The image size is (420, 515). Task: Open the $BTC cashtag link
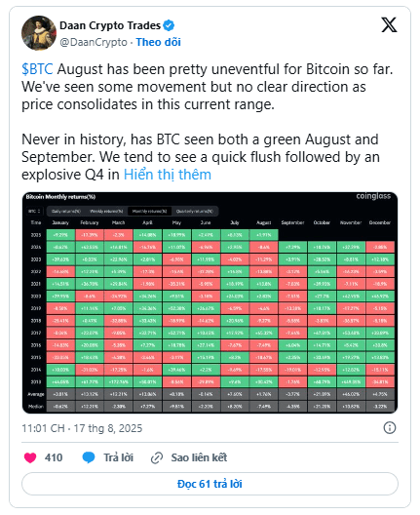click(37, 69)
